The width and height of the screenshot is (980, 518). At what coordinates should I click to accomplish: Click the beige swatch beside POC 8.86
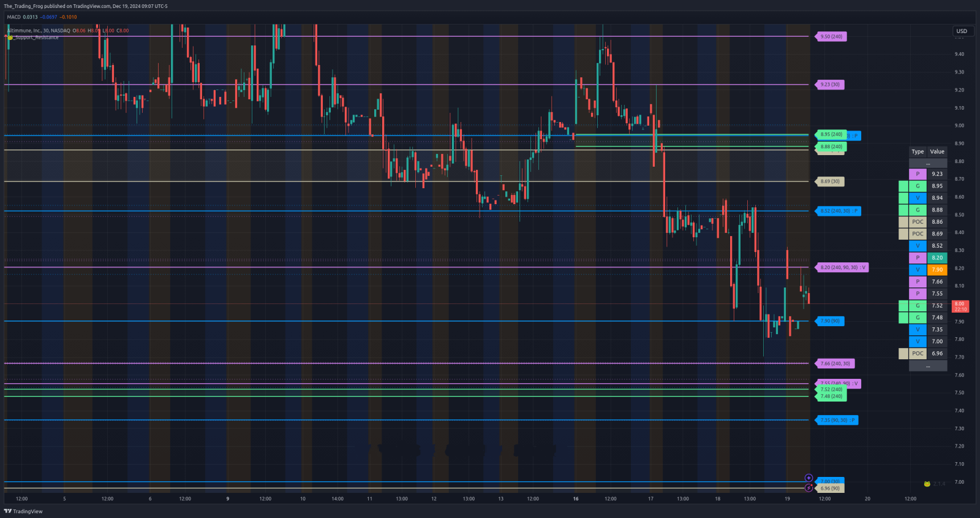903,222
